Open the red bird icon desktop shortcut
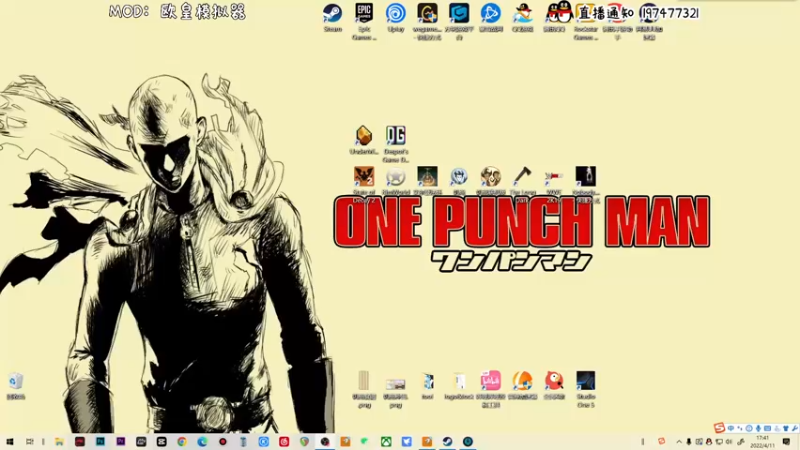 click(x=554, y=385)
